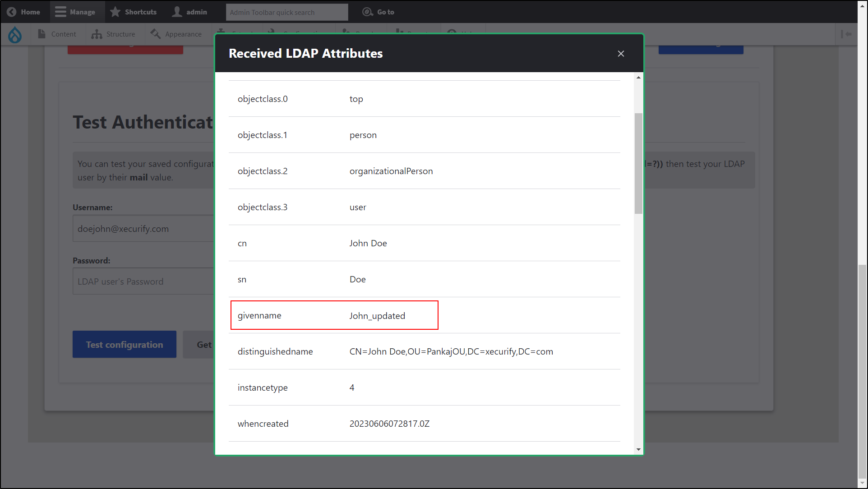This screenshot has height=489, width=868.
Task: Click the Drupal logo icon
Action: click(15, 34)
